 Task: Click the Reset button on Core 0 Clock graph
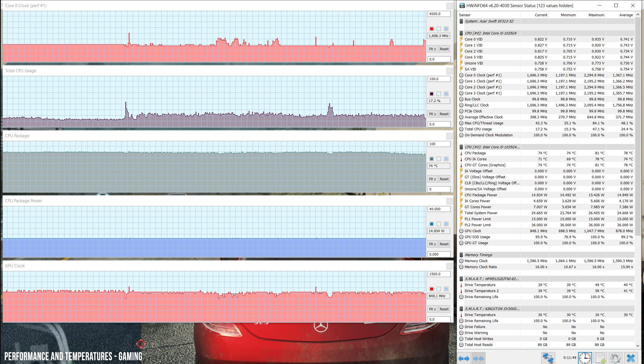[x=444, y=48]
